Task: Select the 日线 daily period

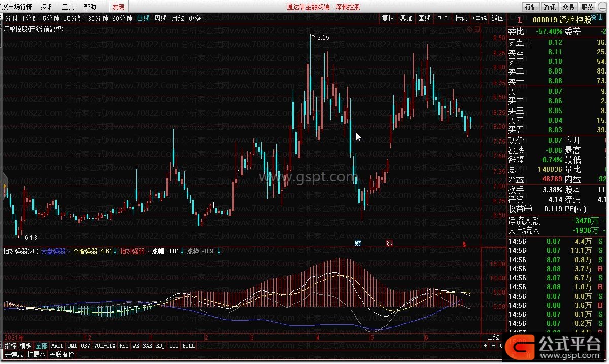Action: click(x=143, y=18)
